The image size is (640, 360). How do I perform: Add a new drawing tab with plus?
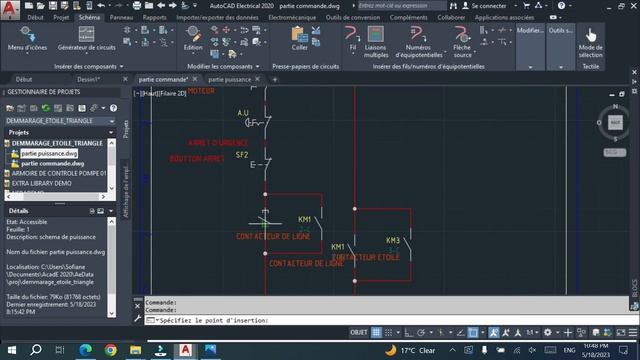coord(275,79)
